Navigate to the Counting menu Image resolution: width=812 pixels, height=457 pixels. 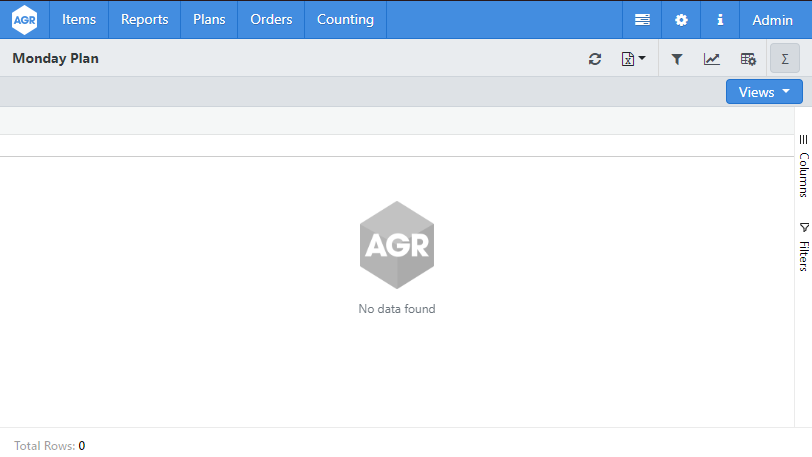tap(345, 20)
